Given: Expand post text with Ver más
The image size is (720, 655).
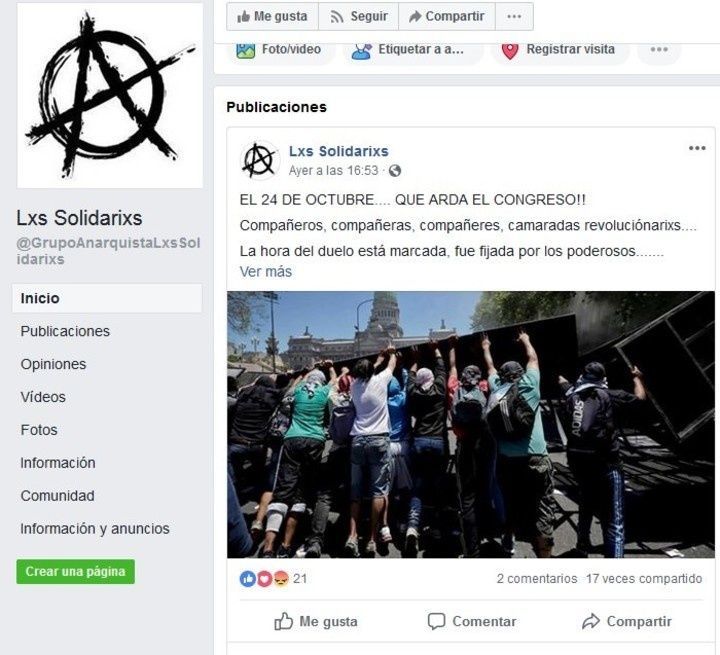Looking at the screenshot, I should tap(265, 271).
